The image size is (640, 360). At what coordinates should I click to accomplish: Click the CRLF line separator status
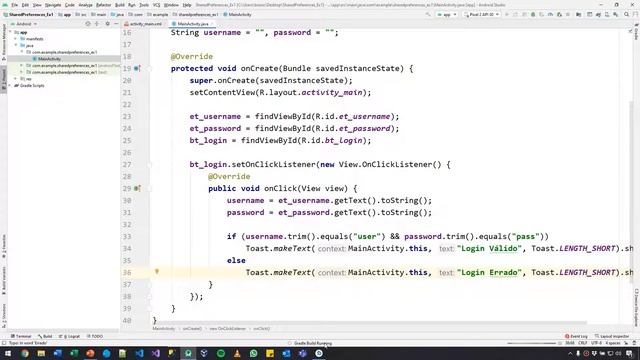click(x=583, y=343)
